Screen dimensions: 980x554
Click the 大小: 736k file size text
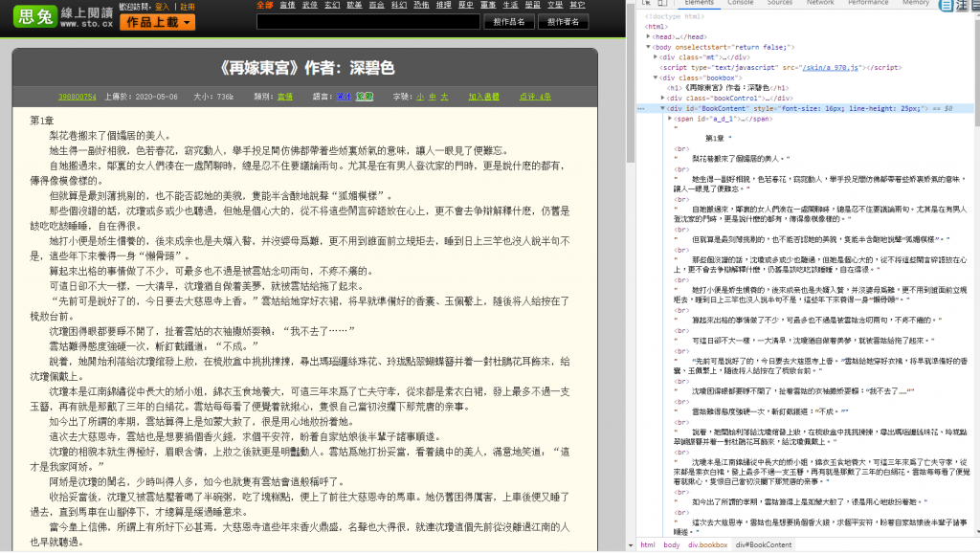coord(213,97)
